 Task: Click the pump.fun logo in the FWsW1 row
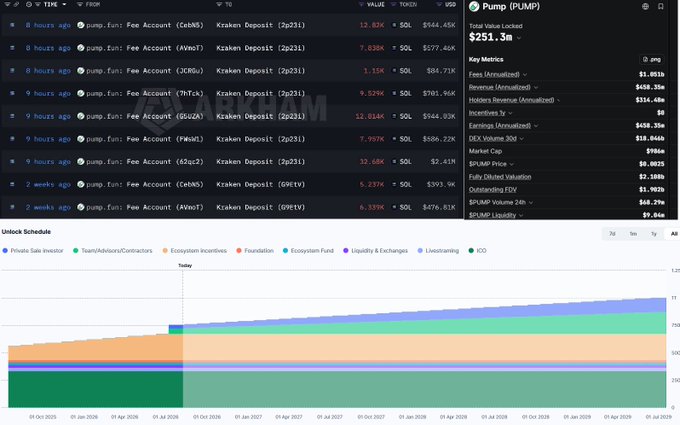(x=81, y=139)
